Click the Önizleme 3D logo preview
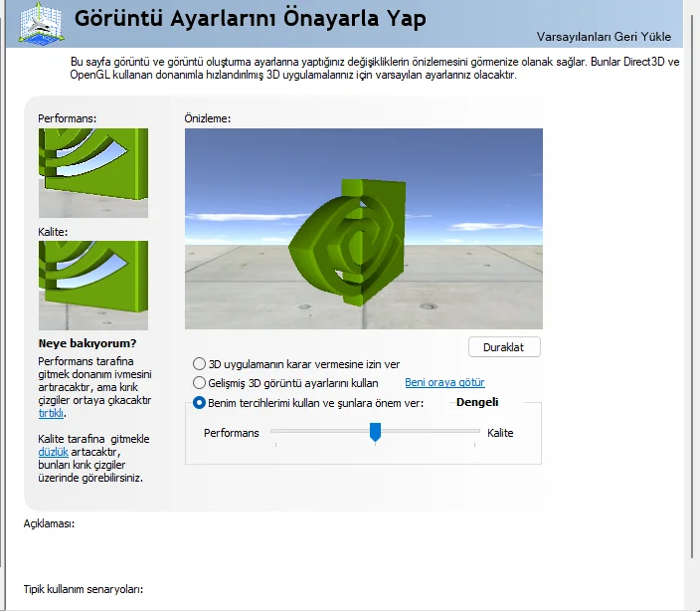The height and width of the screenshot is (612, 700). point(364,229)
